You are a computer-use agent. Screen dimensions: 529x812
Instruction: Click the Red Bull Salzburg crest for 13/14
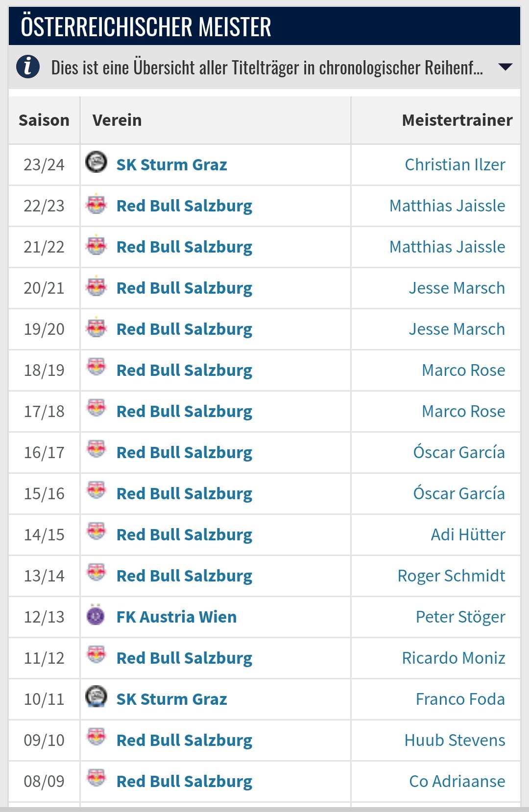(96, 573)
